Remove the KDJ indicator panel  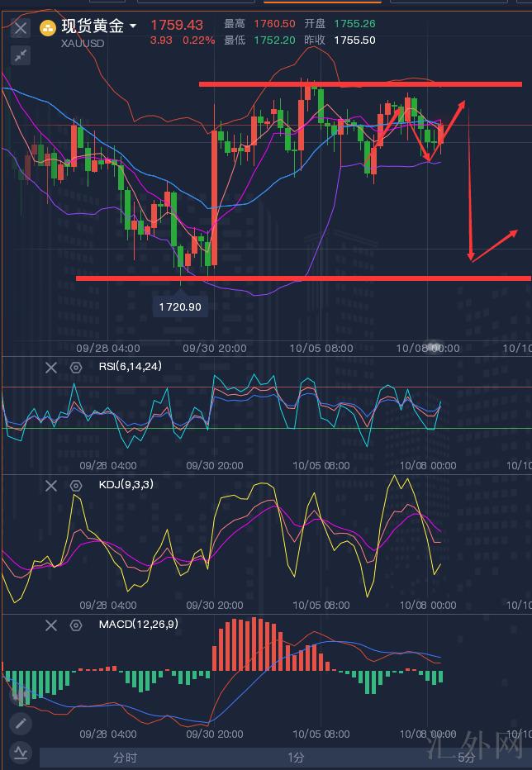pos(51,486)
